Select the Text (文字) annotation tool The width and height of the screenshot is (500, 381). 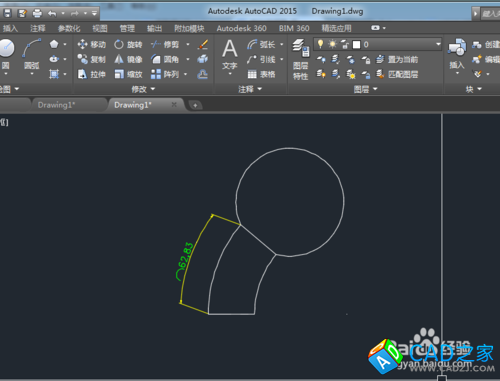coord(230,55)
